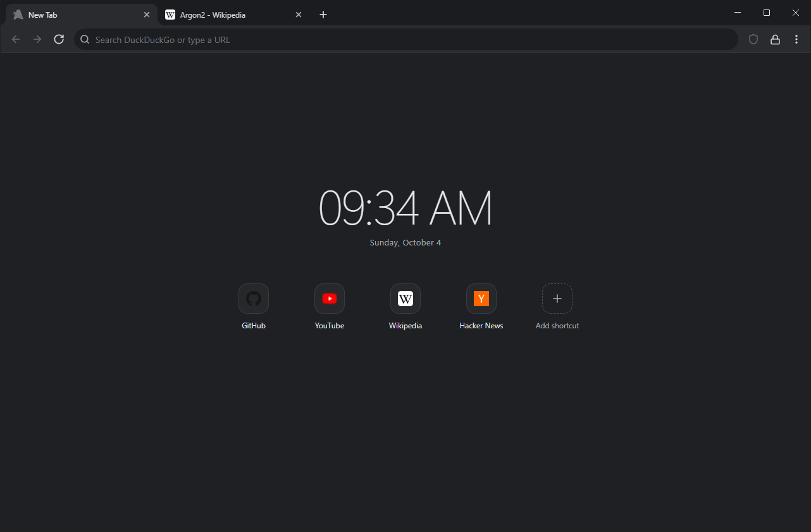The height and width of the screenshot is (532, 811).
Task: Open the Wikipedia shortcut tile
Action: pyautogui.click(x=406, y=299)
